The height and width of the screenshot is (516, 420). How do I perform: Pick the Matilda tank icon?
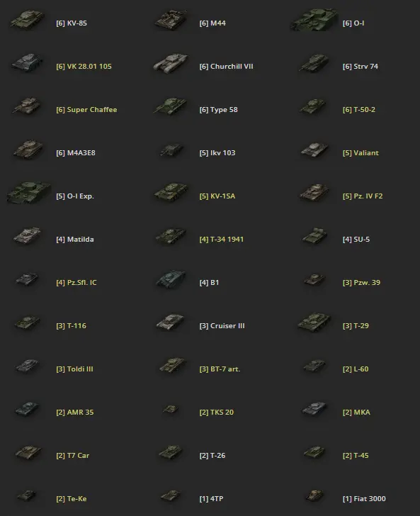click(28, 236)
